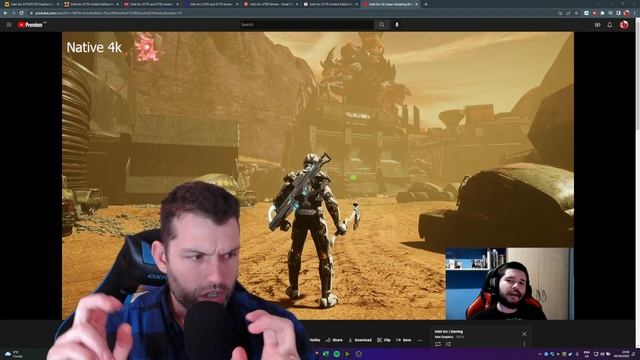Go back with browser back arrow
This screenshot has height=360, width=640.
[5, 13]
